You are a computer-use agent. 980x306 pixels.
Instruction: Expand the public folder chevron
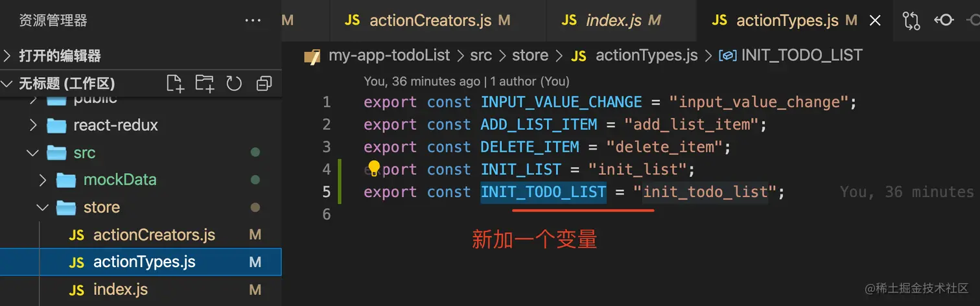tap(34, 100)
